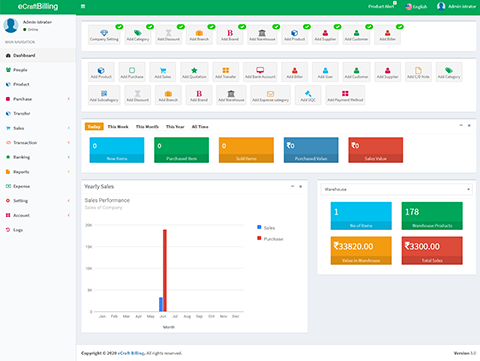480x361 pixels.
Task: Click the red June purchase bar
Action: point(165,270)
